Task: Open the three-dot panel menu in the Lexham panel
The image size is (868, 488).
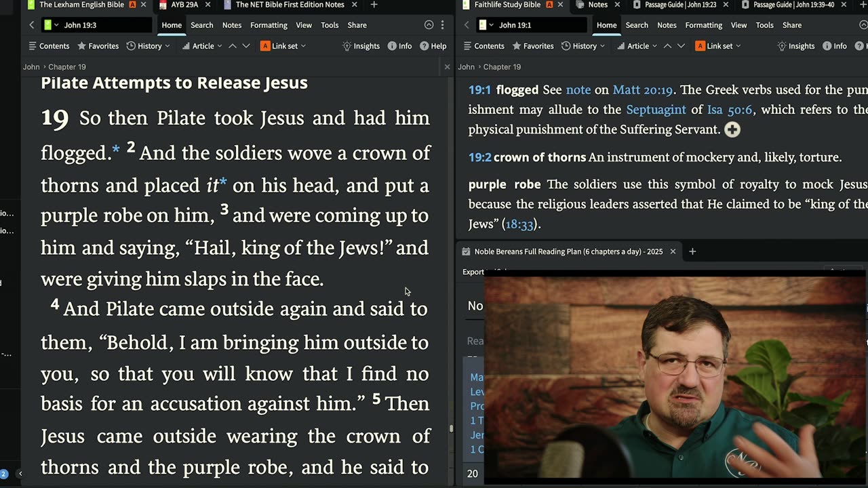Action: tap(442, 25)
